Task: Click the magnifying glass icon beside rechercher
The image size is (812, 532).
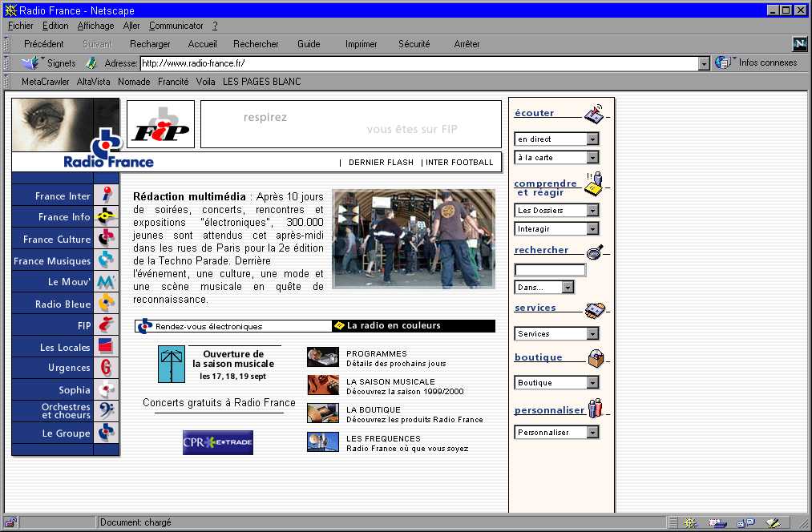Action: [x=594, y=252]
